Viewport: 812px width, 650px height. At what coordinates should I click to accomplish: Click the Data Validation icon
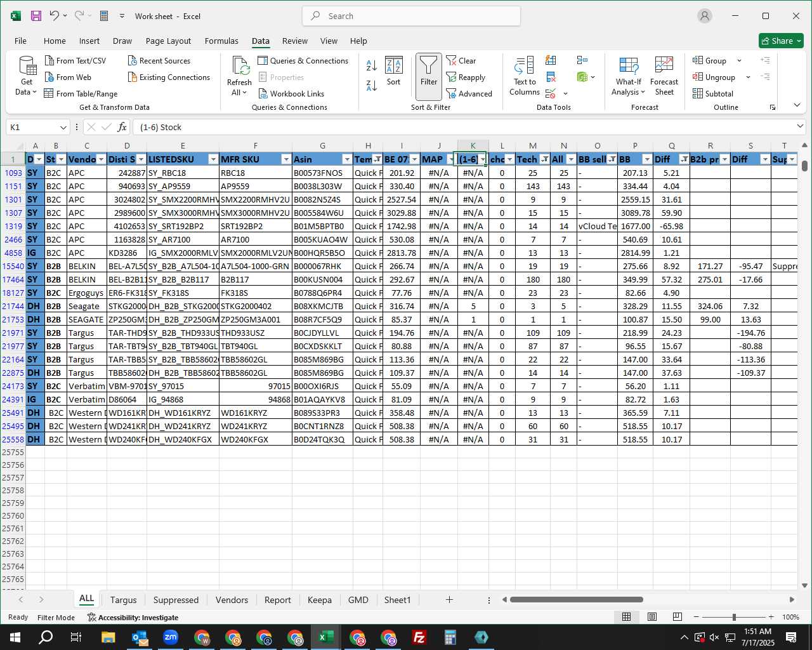(551, 93)
